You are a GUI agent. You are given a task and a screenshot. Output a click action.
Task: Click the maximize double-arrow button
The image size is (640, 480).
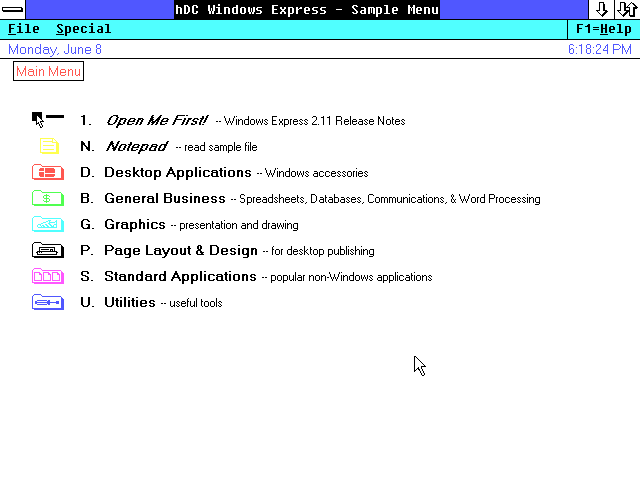627,9
